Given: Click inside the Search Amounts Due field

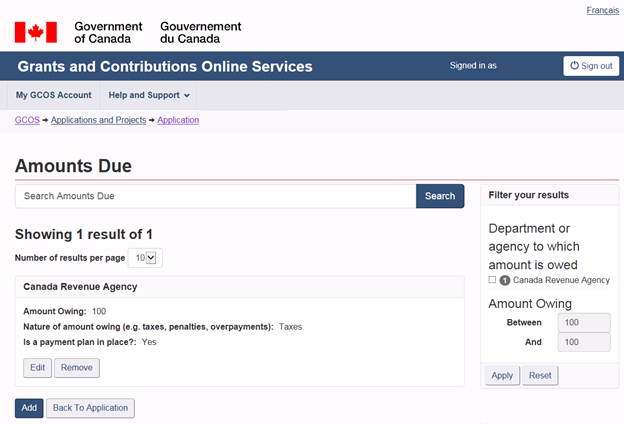Looking at the screenshot, I should pos(215,196).
